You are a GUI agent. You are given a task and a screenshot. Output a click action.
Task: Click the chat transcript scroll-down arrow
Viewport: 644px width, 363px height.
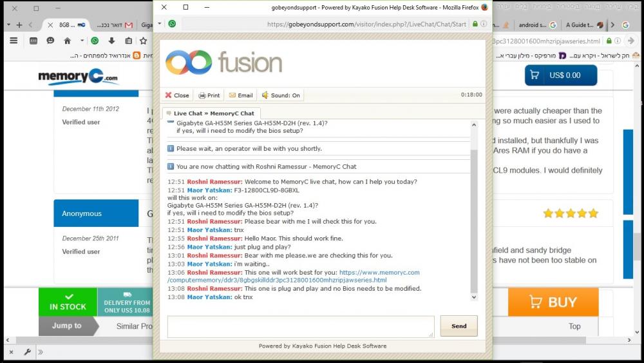(x=474, y=297)
